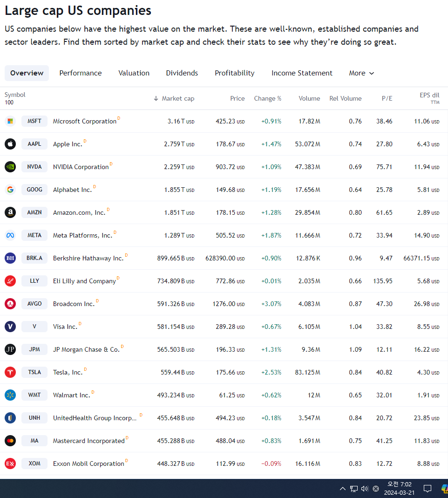Switch to the Valuation tab
448x498 pixels.
(134, 73)
